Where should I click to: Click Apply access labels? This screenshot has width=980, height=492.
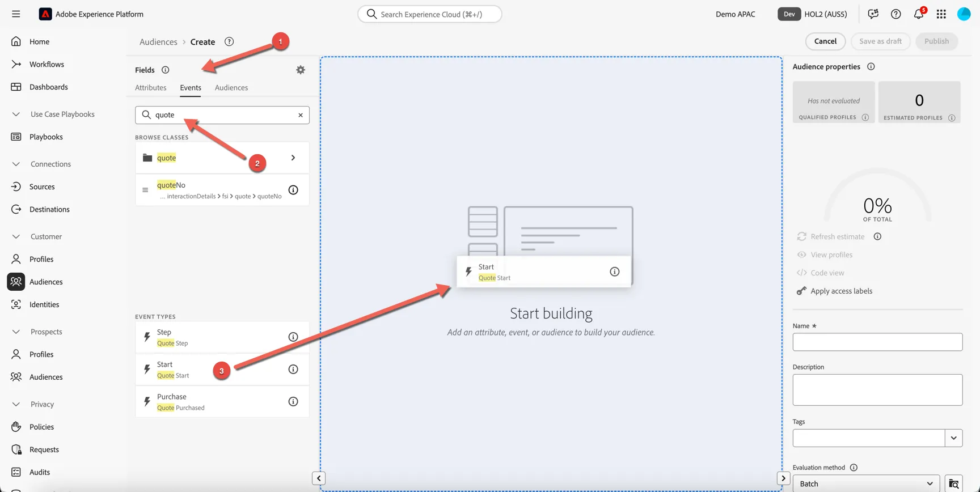[x=834, y=291]
